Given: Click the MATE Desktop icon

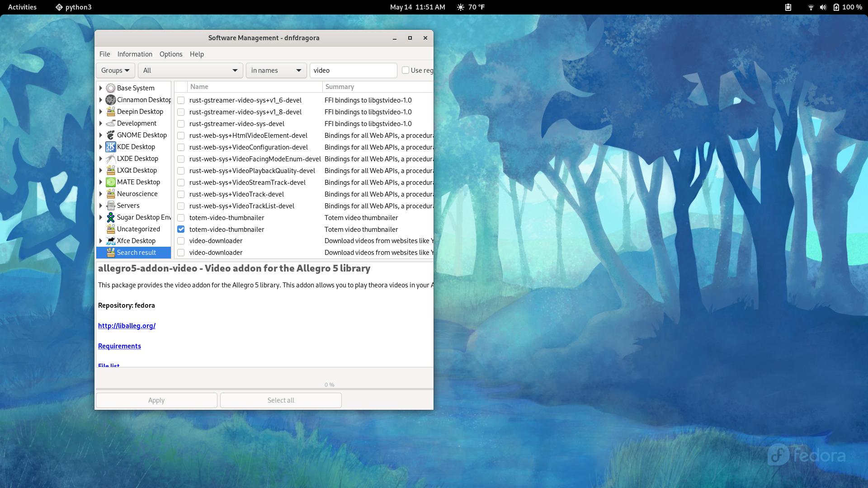Looking at the screenshot, I should (111, 182).
